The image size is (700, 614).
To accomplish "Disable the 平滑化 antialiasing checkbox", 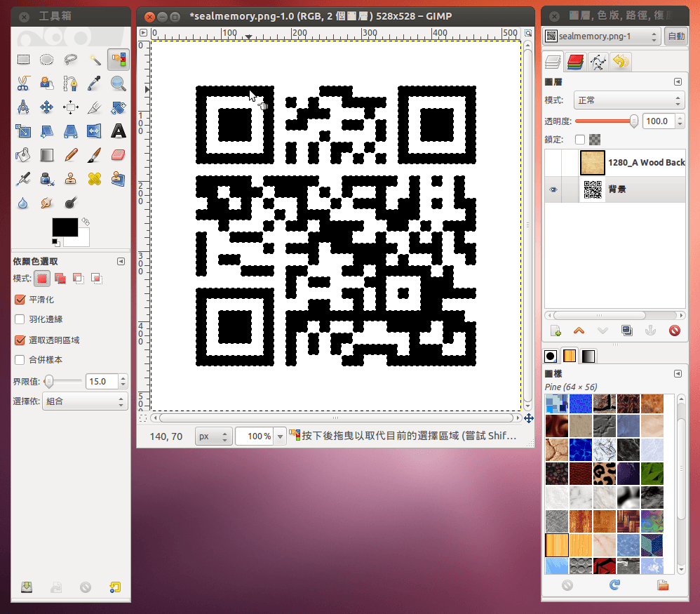I will coord(20,300).
